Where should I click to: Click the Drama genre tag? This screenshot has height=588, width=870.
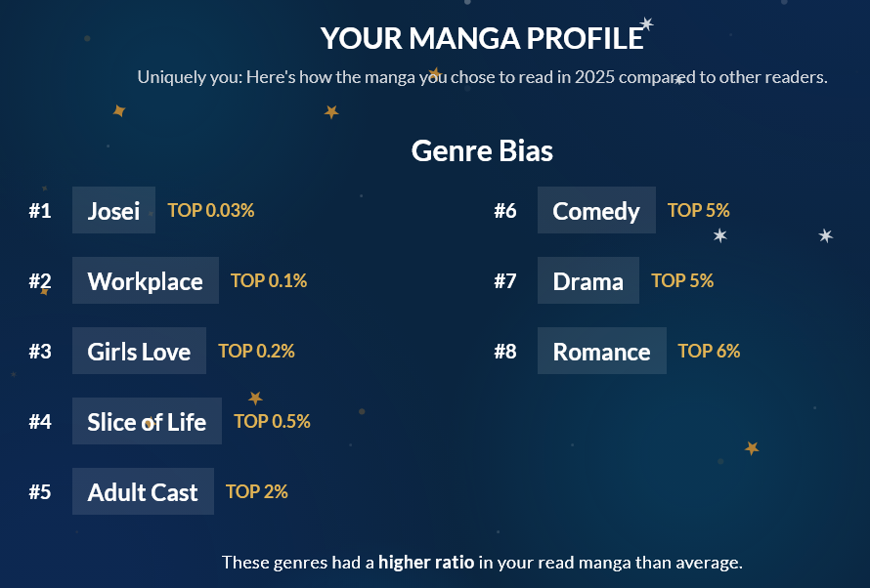coord(587,281)
